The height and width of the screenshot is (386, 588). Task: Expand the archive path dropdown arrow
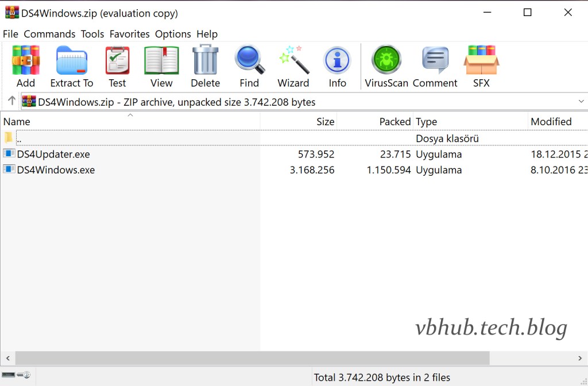[581, 102]
